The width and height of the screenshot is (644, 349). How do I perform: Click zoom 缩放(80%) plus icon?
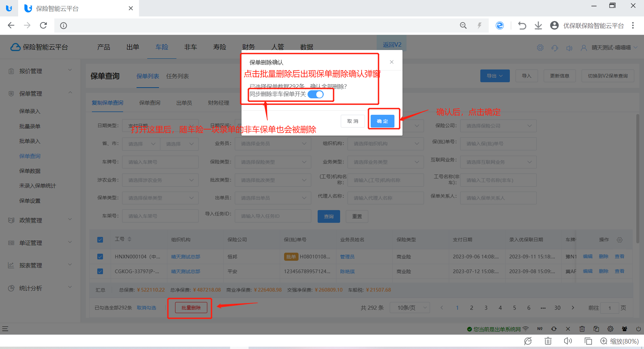tap(604, 341)
